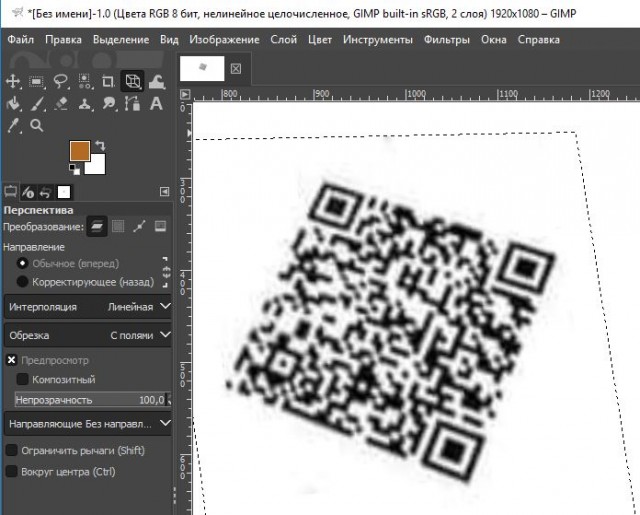Click the orange foreground color swatch

point(79,149)
